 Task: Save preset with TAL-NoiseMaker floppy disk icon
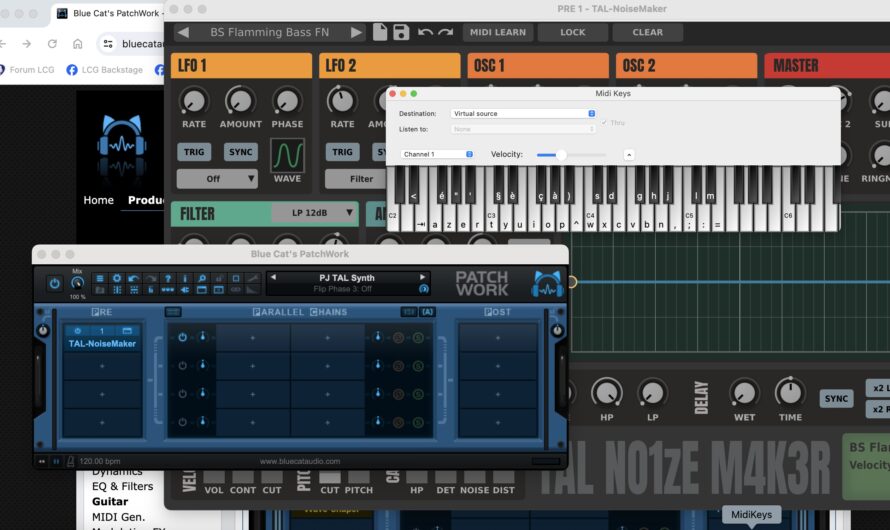pos(401,32)
